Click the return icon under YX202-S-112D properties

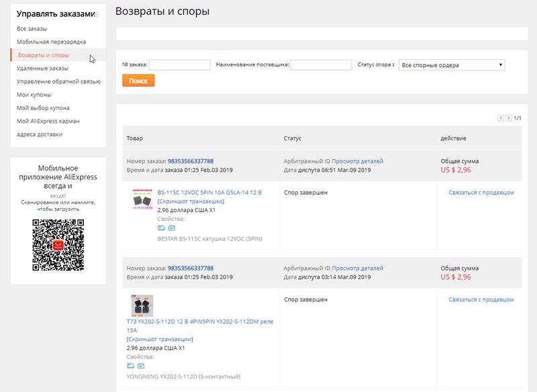(x=140, y=366)
